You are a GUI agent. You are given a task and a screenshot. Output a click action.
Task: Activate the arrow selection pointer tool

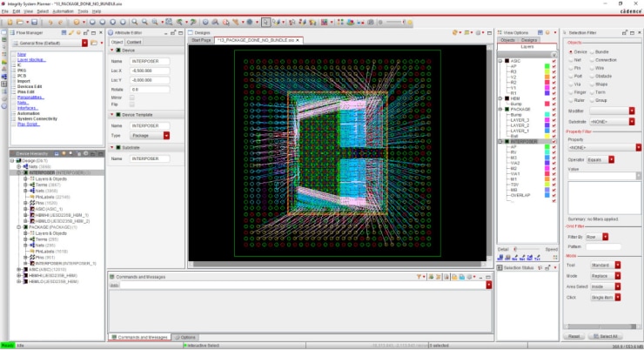click(265, 21)
